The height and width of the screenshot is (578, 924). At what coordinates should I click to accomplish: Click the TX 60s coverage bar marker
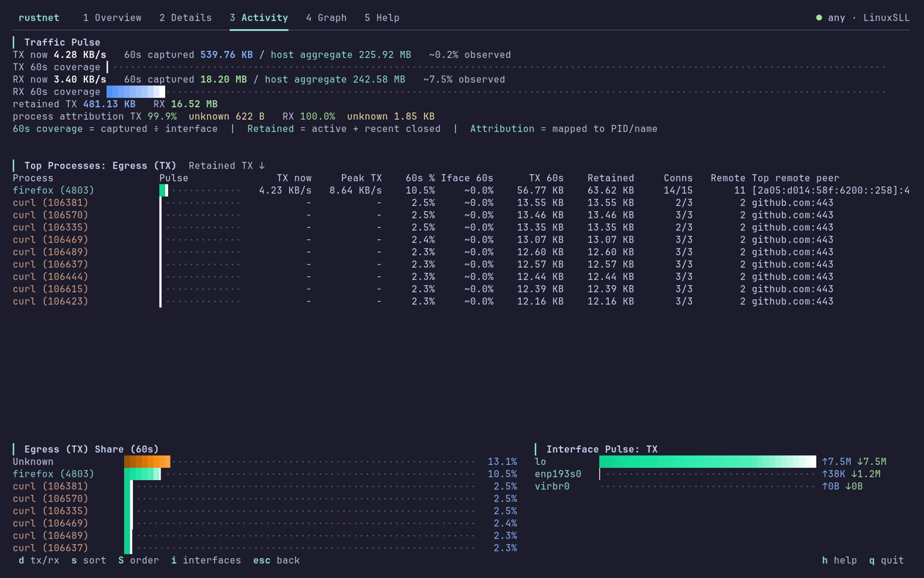pyautogui.click(x=107, y=67)
